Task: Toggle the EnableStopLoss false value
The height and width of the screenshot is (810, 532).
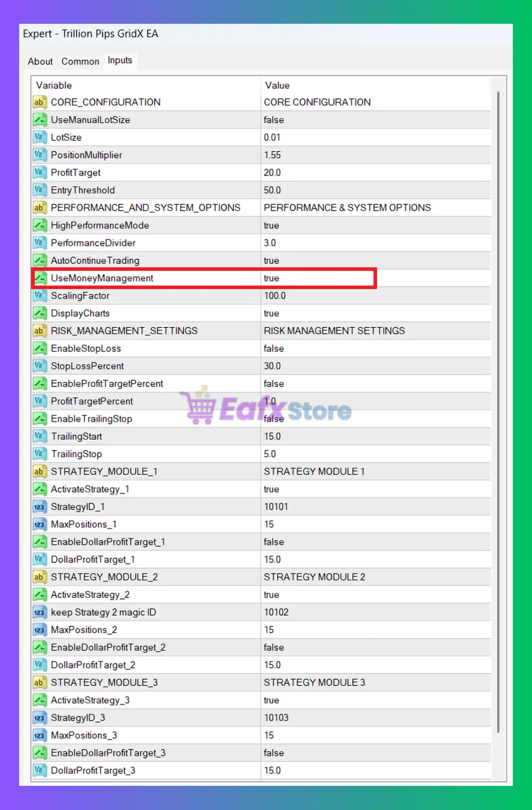Action: pos(274,348)
